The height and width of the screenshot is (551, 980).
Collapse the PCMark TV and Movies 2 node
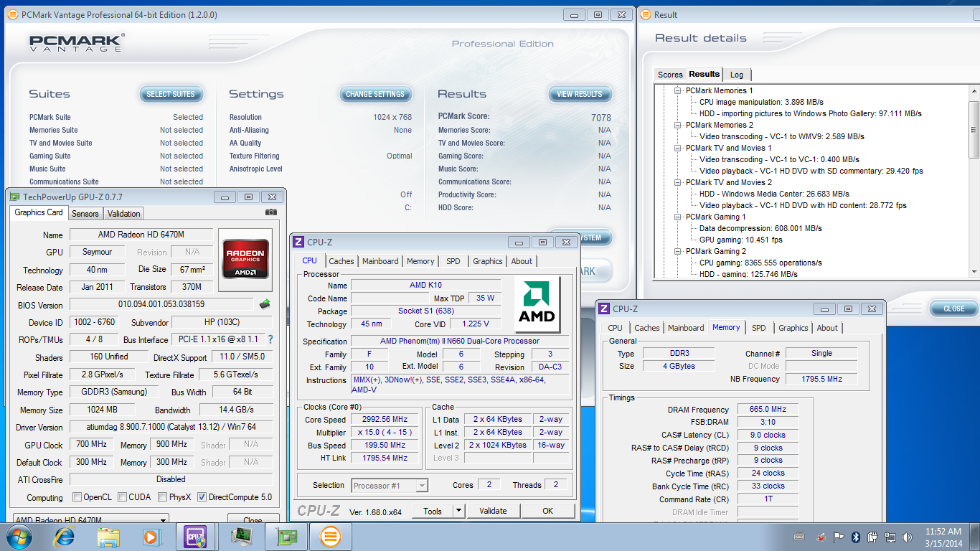(678, 182)
